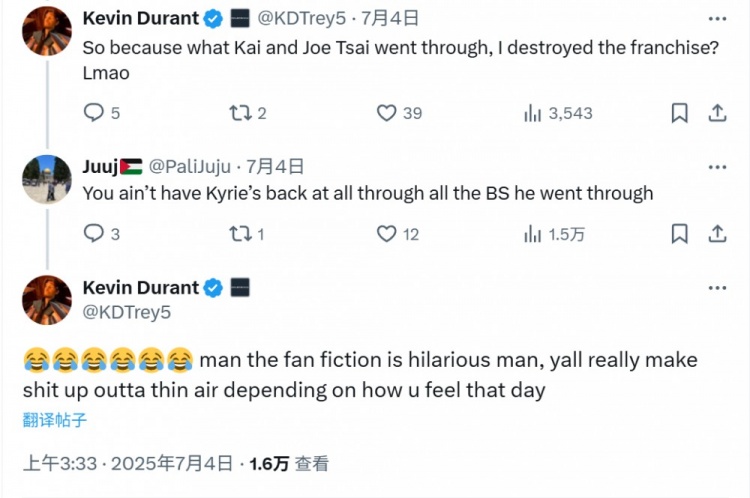The image size is (750, 498).
Task: Click Kevin Durant's avatar on bottom tweet
Action: click(47, 300)
